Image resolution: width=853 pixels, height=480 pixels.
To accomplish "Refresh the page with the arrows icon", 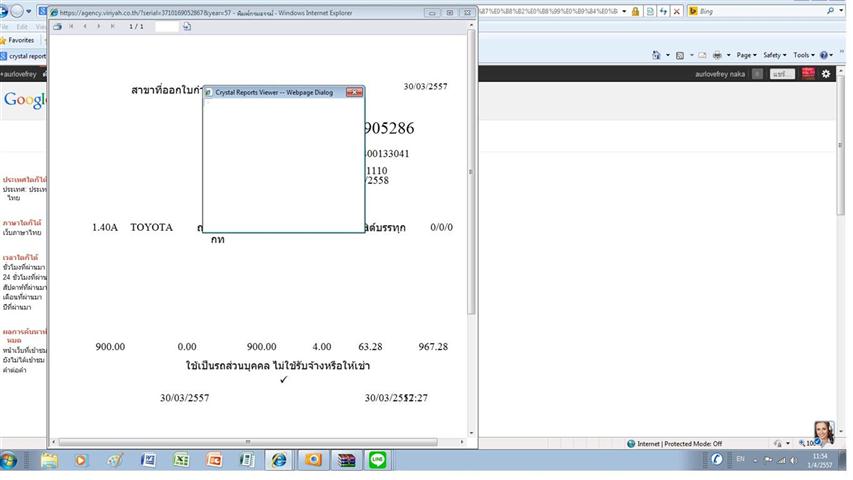I will pos(663,11).
